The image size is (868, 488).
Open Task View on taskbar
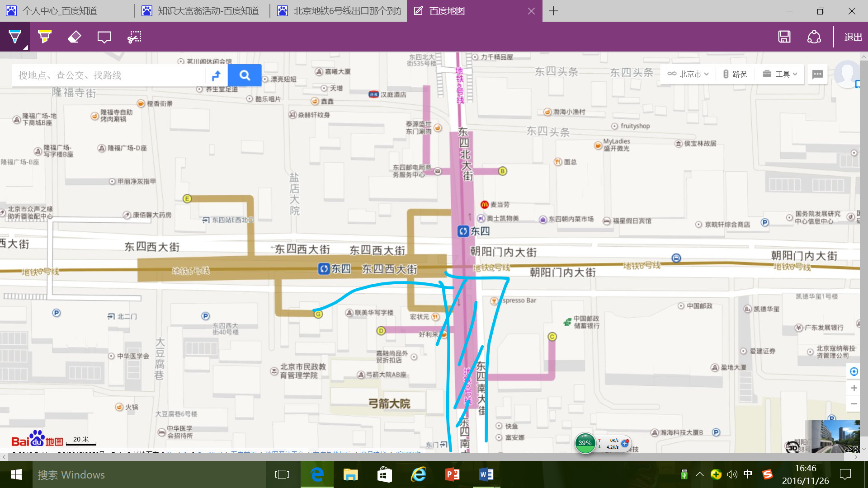282,474
